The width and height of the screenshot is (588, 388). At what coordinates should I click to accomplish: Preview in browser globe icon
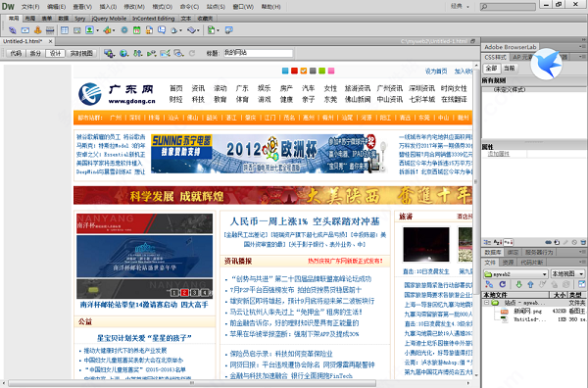[x=123, y=53]
